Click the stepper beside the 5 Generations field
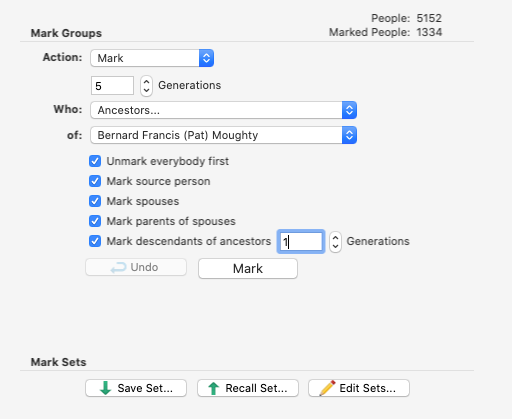512x419 pixels. tap(146, 86)
